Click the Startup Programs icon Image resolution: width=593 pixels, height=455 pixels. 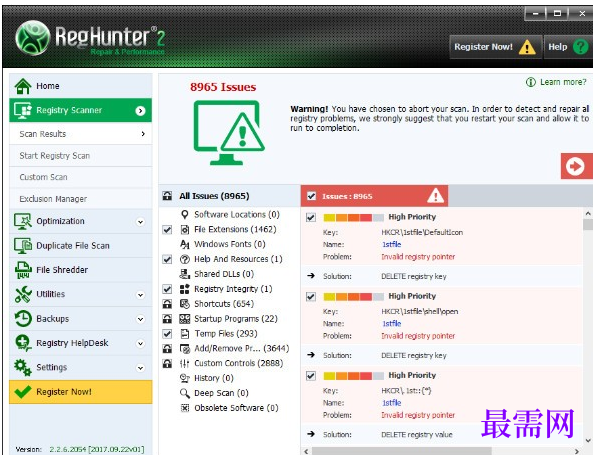click(185, 319)
